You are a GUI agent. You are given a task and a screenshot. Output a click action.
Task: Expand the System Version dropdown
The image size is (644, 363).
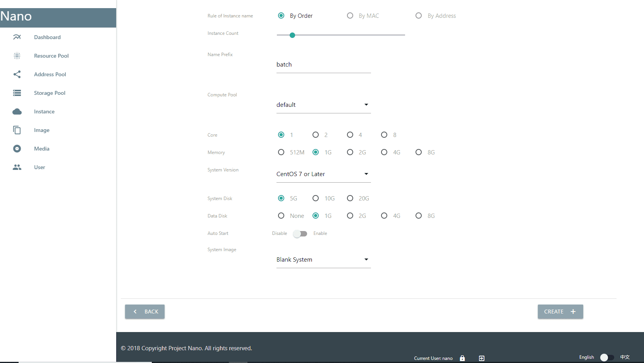click(323, 174)
